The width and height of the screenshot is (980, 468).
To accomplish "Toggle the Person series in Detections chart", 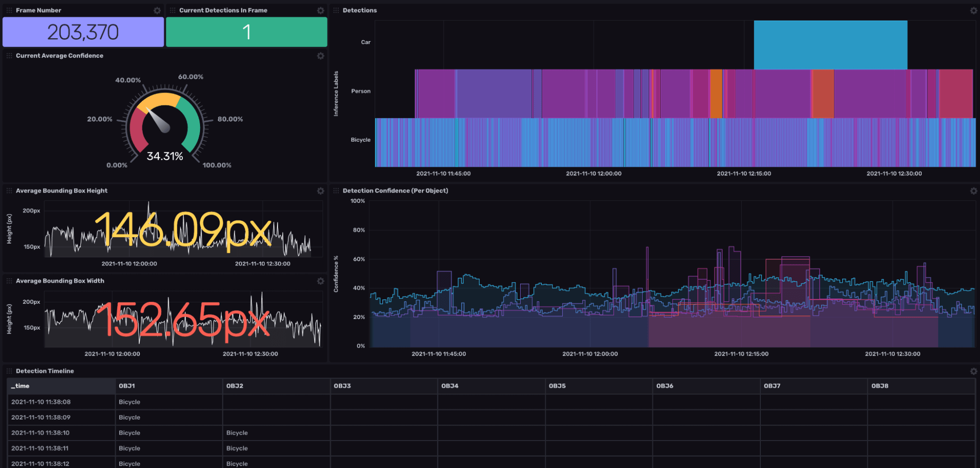I will pyautogui.click(x=360, y=91).
